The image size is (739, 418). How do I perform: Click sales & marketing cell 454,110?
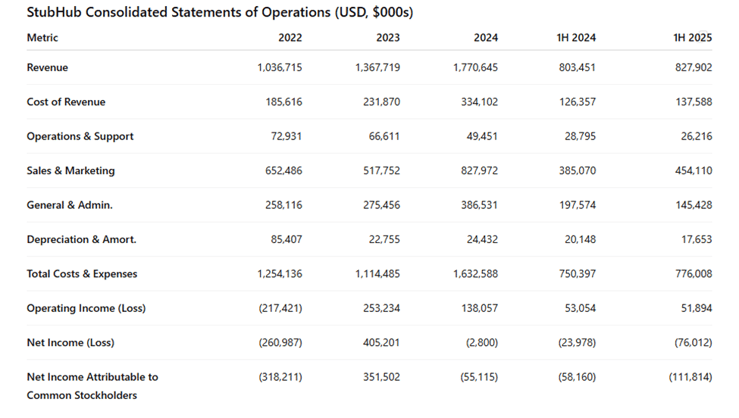pyautogui.click(x=693, y=171)
